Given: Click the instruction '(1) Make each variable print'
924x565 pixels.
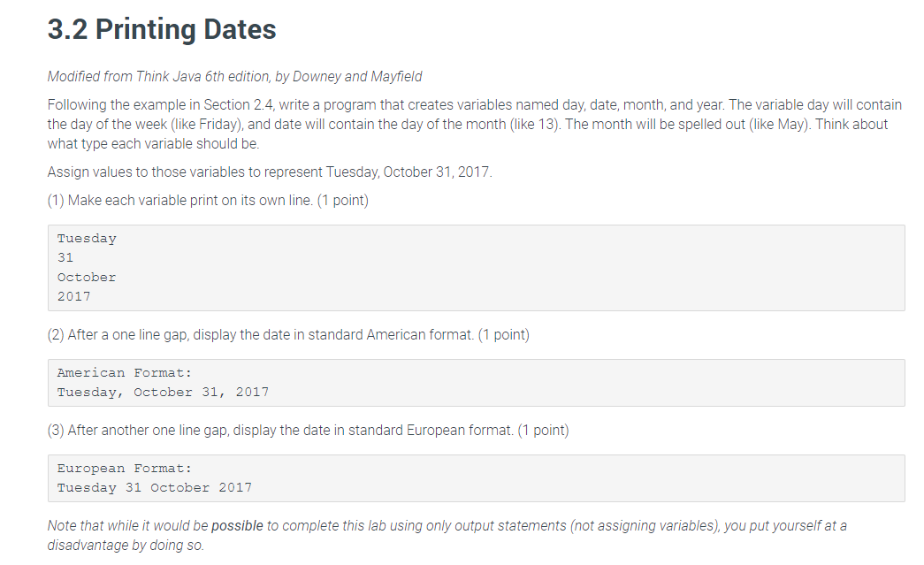Looking at the screenshot, I should tap(208, 201).
